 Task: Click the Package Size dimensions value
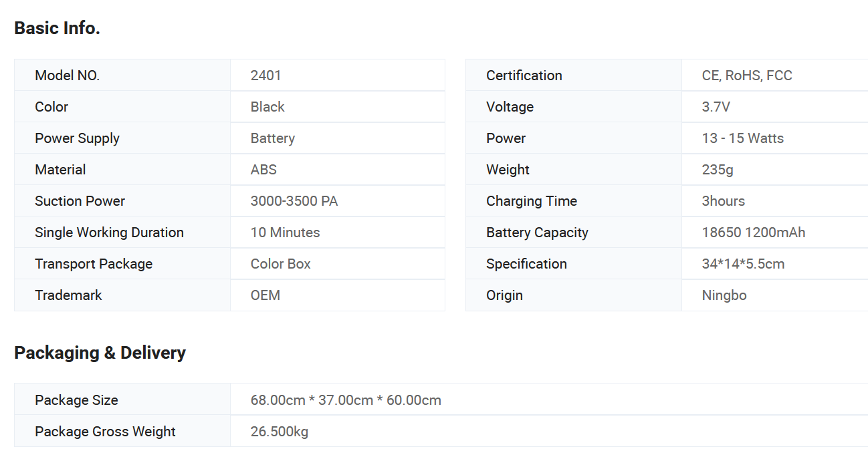click(x=346, y=400)
